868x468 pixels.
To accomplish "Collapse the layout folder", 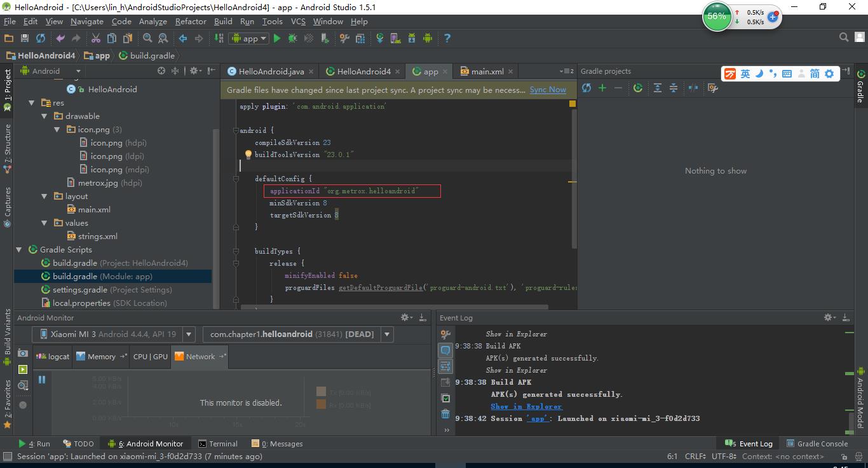I will pos(44,196).
